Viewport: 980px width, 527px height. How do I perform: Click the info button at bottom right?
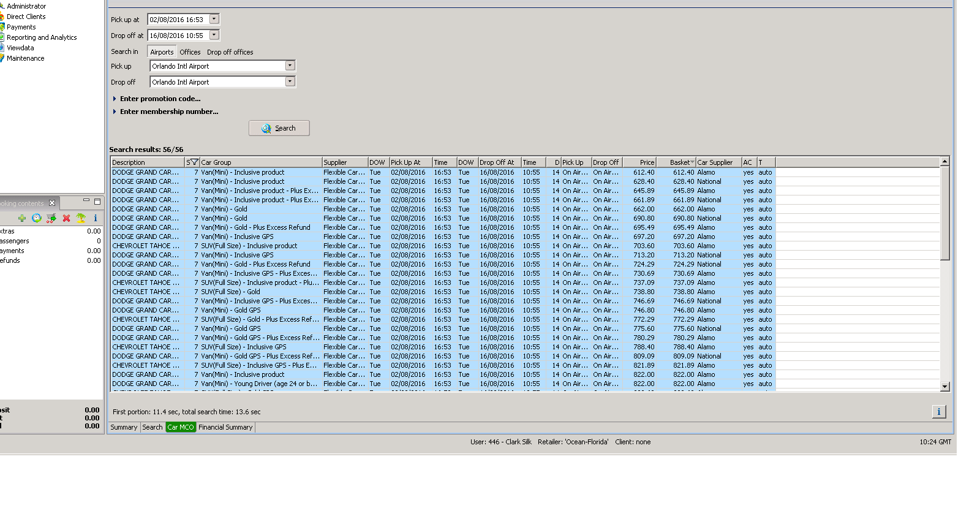tap(939, 412)
